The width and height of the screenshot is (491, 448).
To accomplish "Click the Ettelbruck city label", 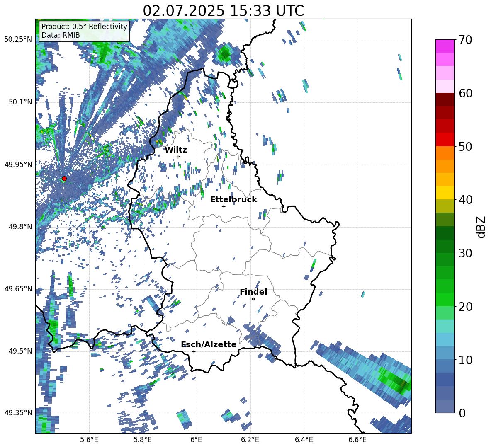I will (x=233, y=200).
